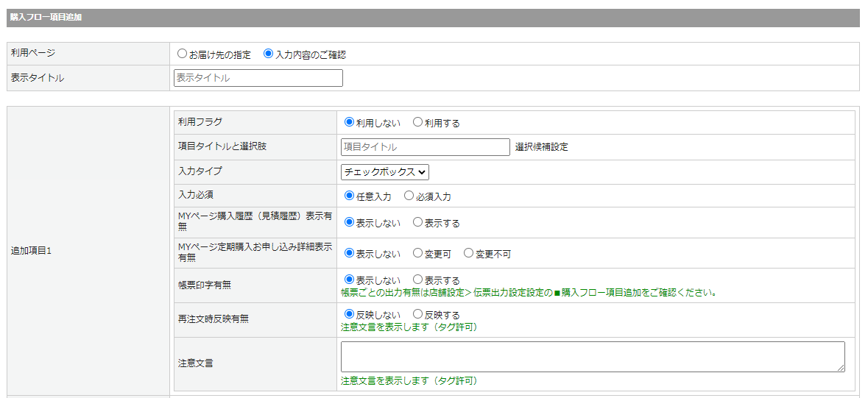The height and width of the screenshot is (398, 868).
Task: Select 反映しない for 再注文時反映有無
Action: click(349, 314)
